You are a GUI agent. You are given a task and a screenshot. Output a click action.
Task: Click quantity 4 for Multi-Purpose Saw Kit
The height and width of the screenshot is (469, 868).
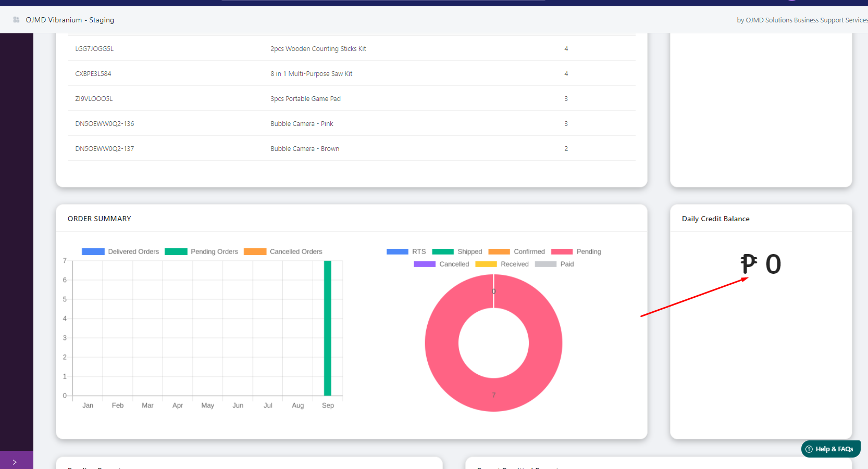[566, 73]
